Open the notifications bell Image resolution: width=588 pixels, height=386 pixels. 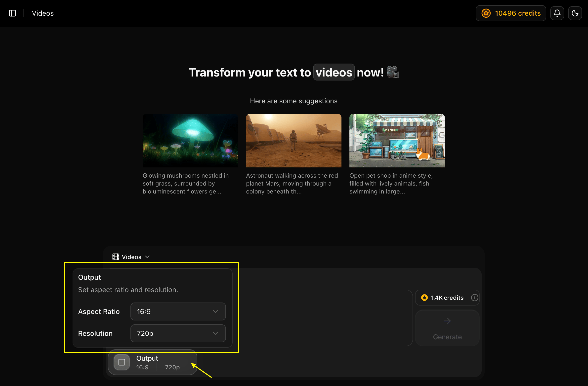[x=557, y=13]
